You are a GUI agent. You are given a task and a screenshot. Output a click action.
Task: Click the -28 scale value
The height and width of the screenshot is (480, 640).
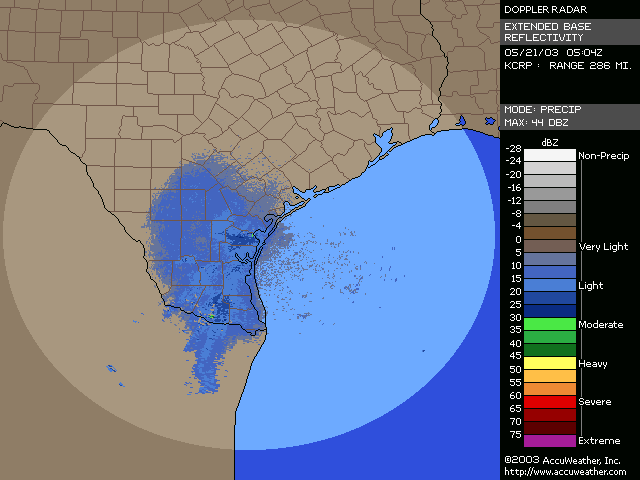pos(513,148)
